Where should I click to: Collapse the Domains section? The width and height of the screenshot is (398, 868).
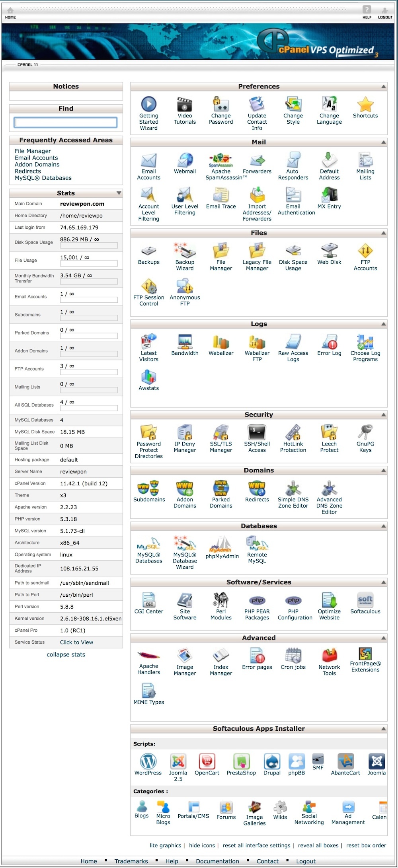coord(384,470)
